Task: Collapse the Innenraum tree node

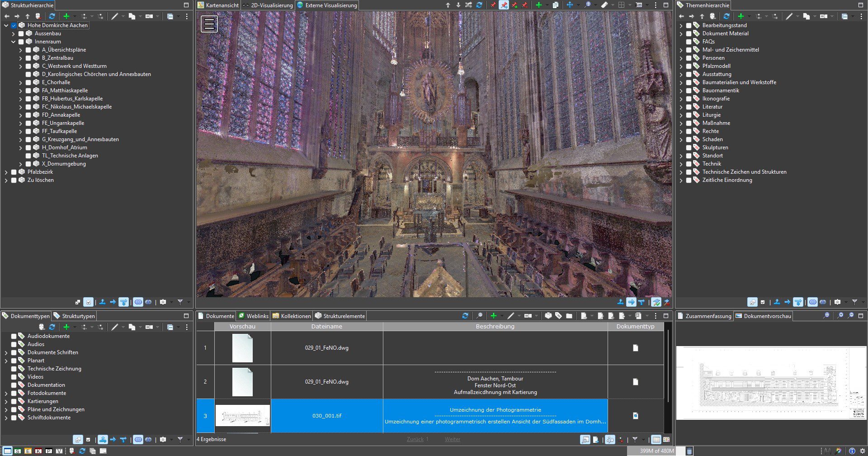Action: [13, 42]
